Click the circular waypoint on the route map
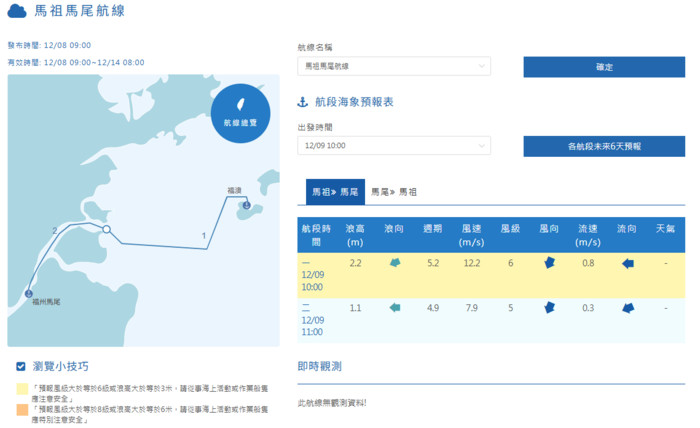 tap(106, 230)
